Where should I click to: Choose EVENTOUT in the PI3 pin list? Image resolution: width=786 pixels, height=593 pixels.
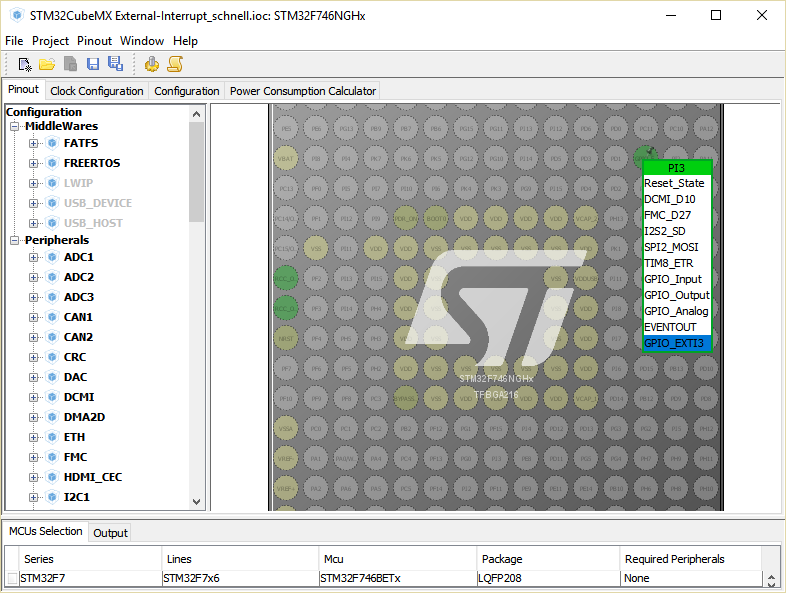click(x=677, y=327)
